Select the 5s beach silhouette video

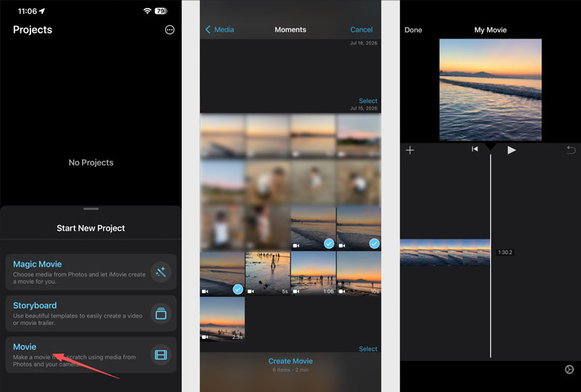[x=267, y=274]
